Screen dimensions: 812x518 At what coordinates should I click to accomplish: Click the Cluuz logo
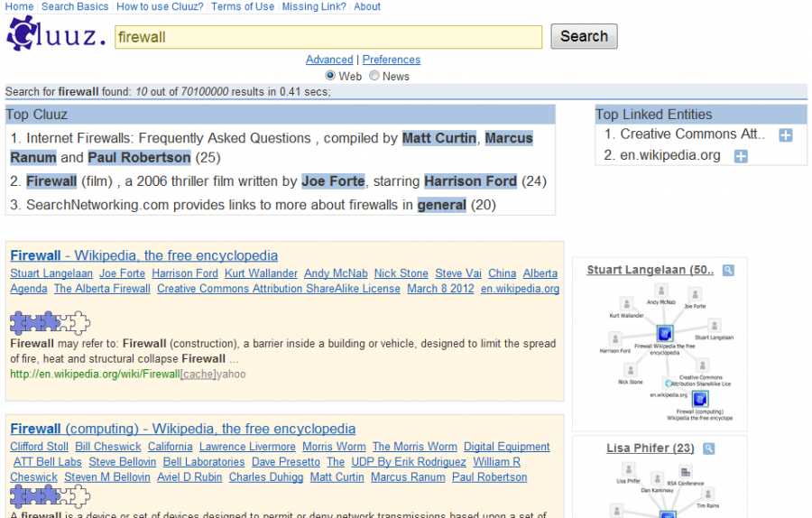pos(55,34)
